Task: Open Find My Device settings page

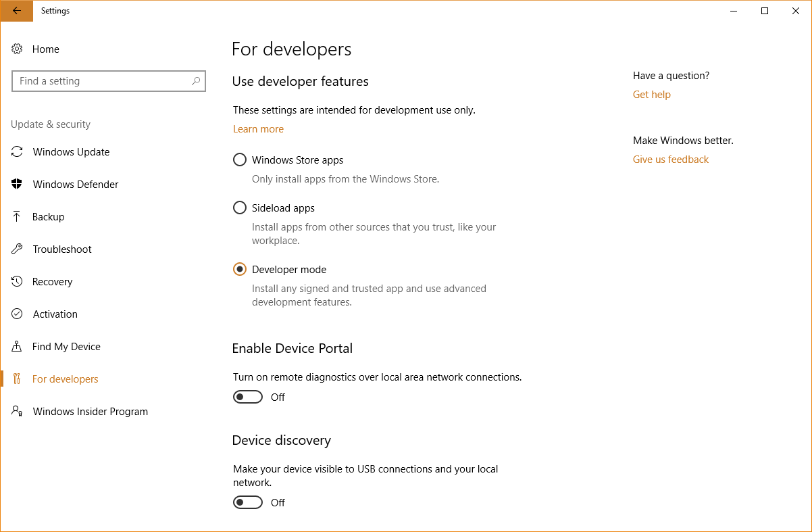Action: pyautogui.click(x=66, y=347)
